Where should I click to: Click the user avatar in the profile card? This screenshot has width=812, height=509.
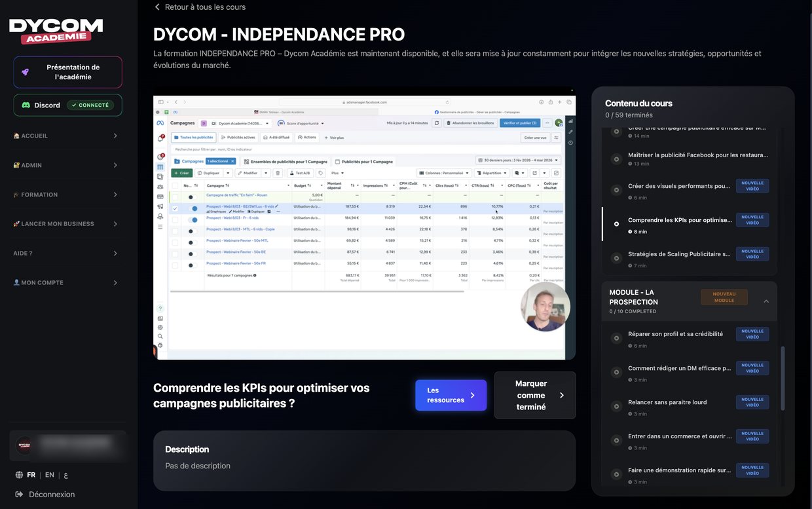(24, 445)
